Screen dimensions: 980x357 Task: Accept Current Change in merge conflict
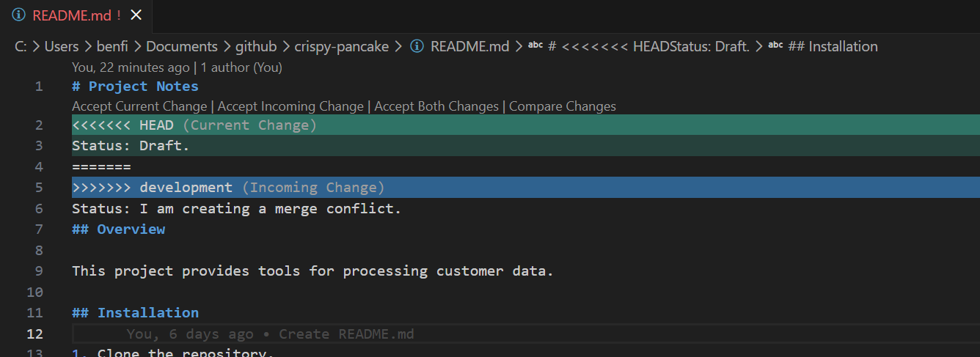139,106
